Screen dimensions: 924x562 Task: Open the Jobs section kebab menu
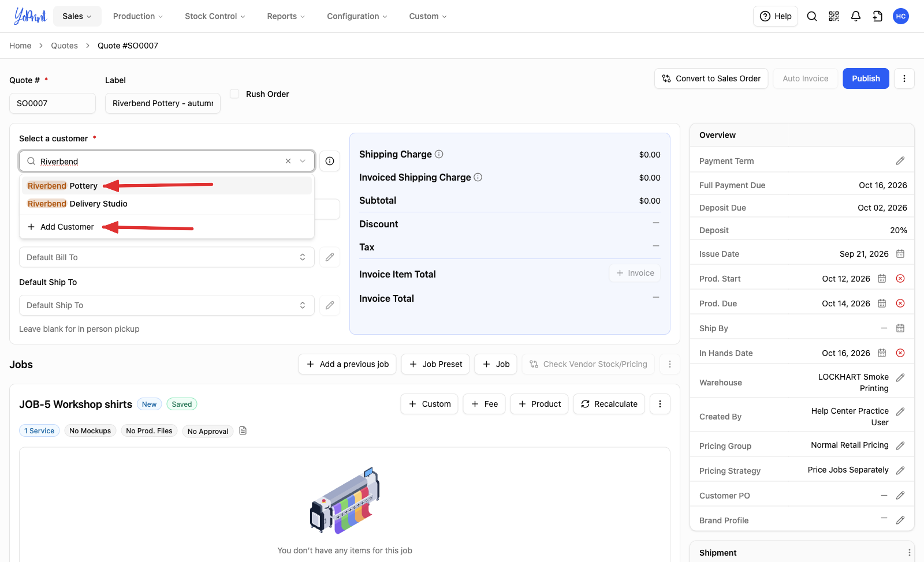pyautogui.click(x=670, y=364)
